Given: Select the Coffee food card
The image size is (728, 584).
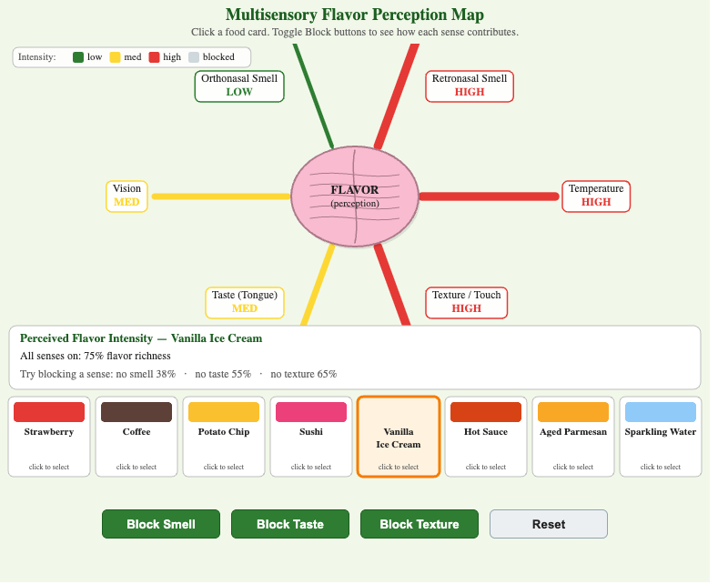Looking at the screenshot, I should coord(136,437).
